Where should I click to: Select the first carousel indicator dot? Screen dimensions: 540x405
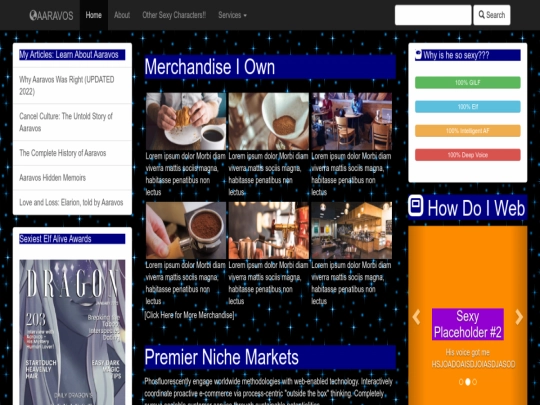point(461,382)
